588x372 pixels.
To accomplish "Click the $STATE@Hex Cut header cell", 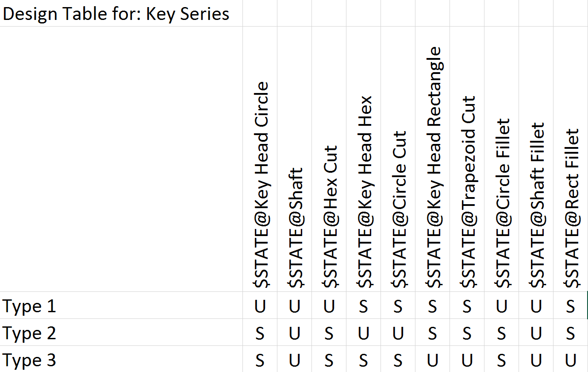I will click(x=329, y=159).
